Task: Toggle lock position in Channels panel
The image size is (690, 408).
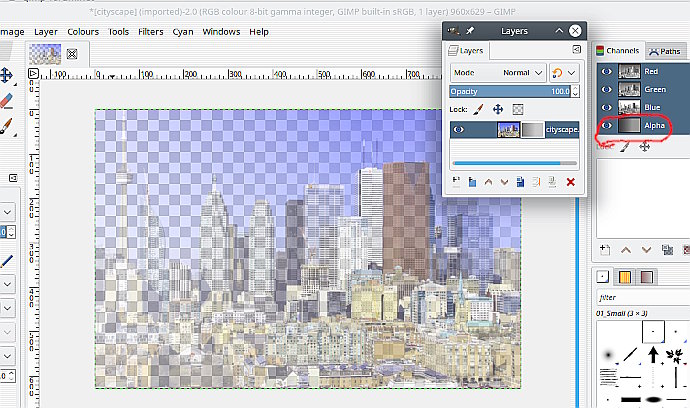Action: (645, 147)
